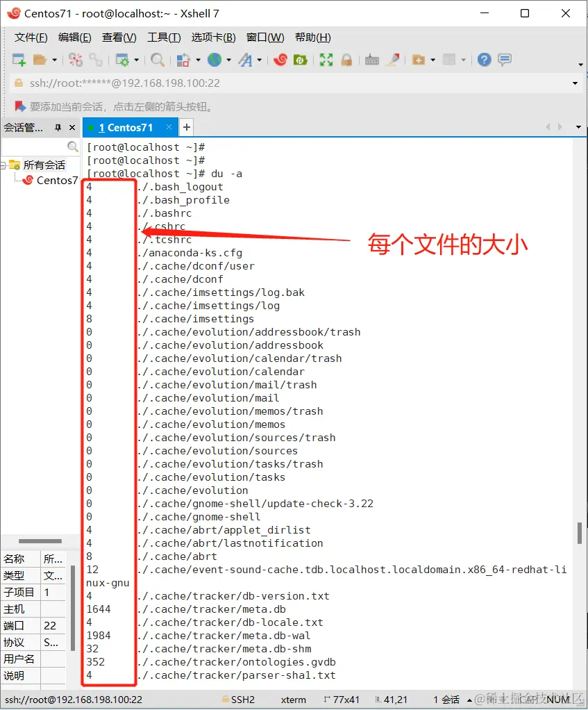Click the keyboard key mapping icon
588x710 pixels.
coord(372,59)
